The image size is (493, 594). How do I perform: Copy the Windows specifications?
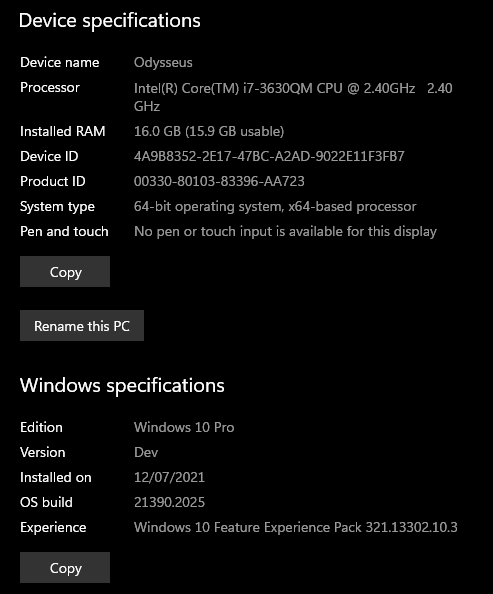coord(65,567)
